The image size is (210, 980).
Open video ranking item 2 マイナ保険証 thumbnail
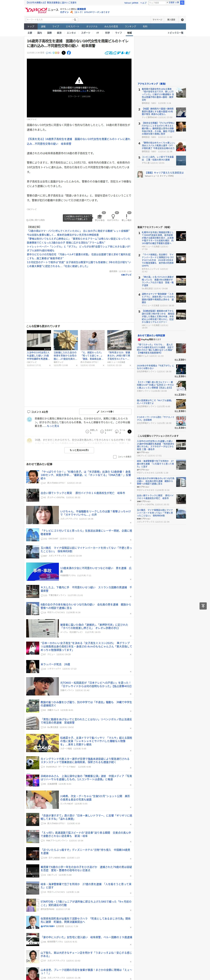click(x=181, y=258)
